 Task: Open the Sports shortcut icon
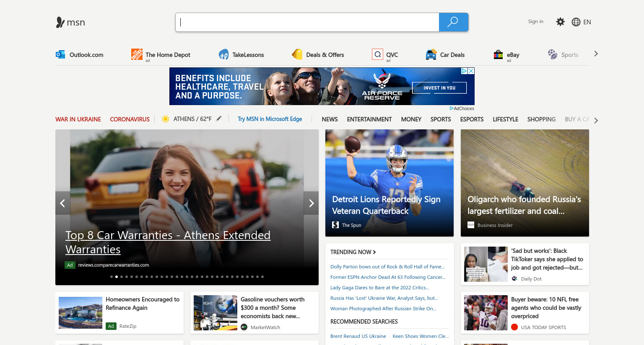553,54
